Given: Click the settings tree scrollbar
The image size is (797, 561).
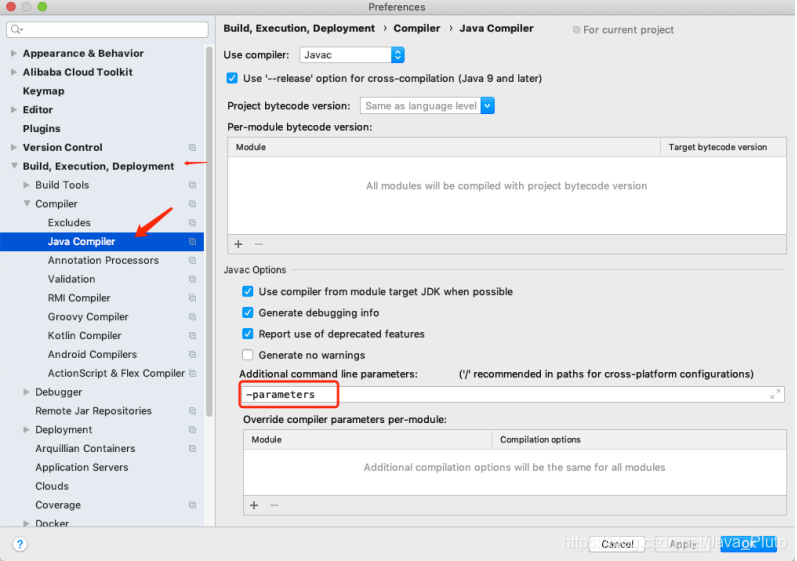Looking at the screenshot, I should point(209,231).
